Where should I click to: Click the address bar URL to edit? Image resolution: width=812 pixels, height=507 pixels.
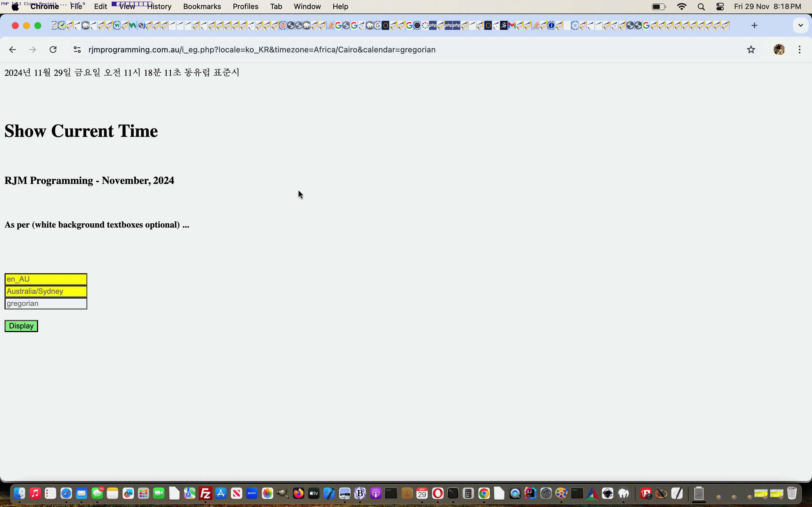pyautogui.click(x=262, y=50)
